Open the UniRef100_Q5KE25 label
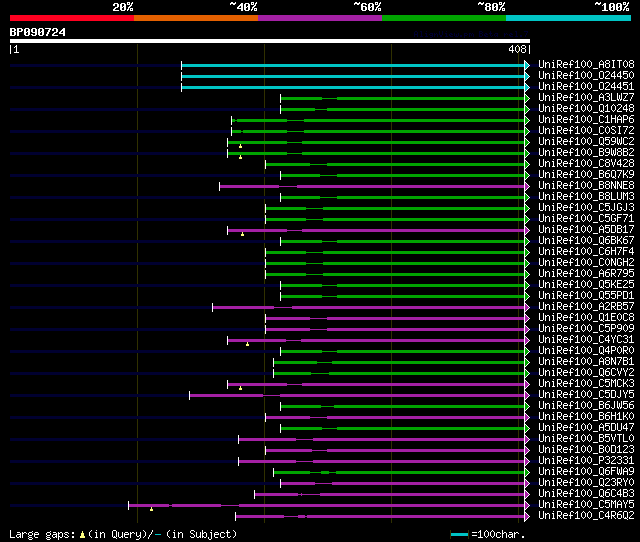The image size is (640, 542). [x=586, y=284]
